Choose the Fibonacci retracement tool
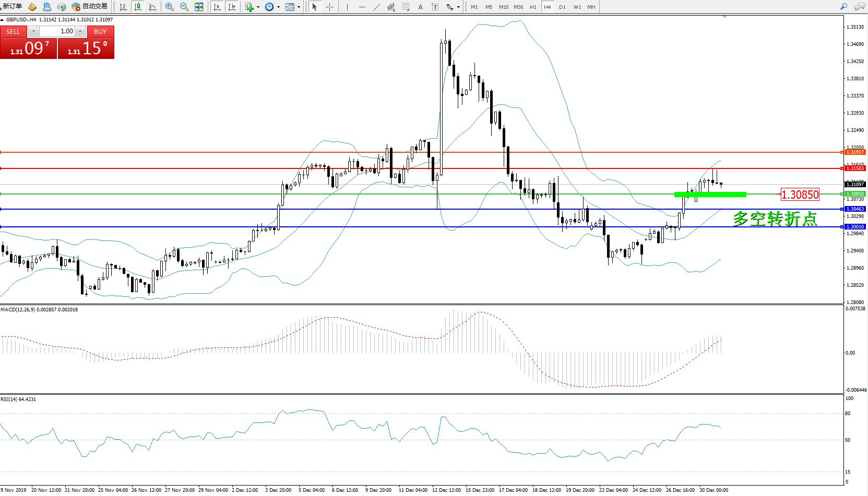868x496 pixels. click(x=406, y=7)
